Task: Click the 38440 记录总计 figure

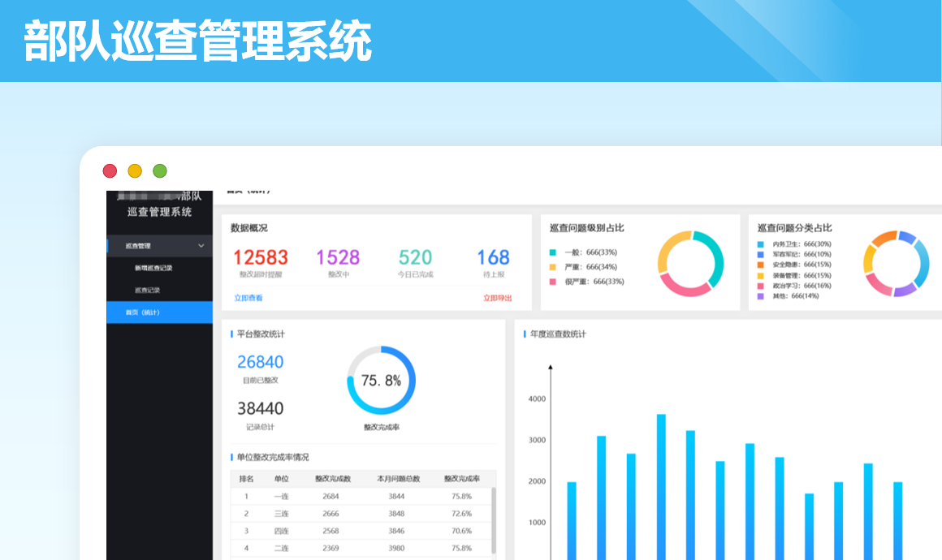Action: tap(260, 409)
